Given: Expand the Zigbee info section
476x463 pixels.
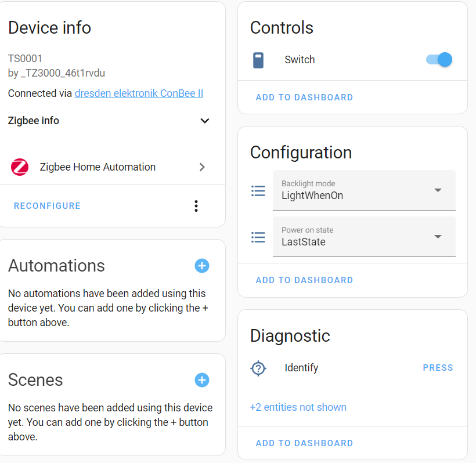Looking at the screenshot, I should [x=204, y=121].
